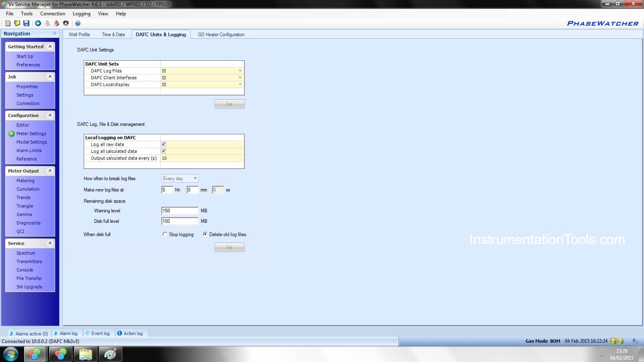644x362 pixels.
Task: Open the Windows Start menu
Action: (x=11, y=354)
